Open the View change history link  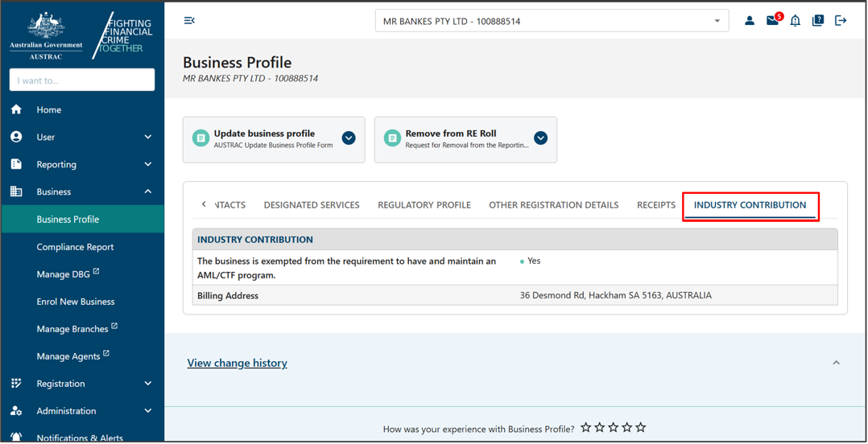(x=237, y=364)
